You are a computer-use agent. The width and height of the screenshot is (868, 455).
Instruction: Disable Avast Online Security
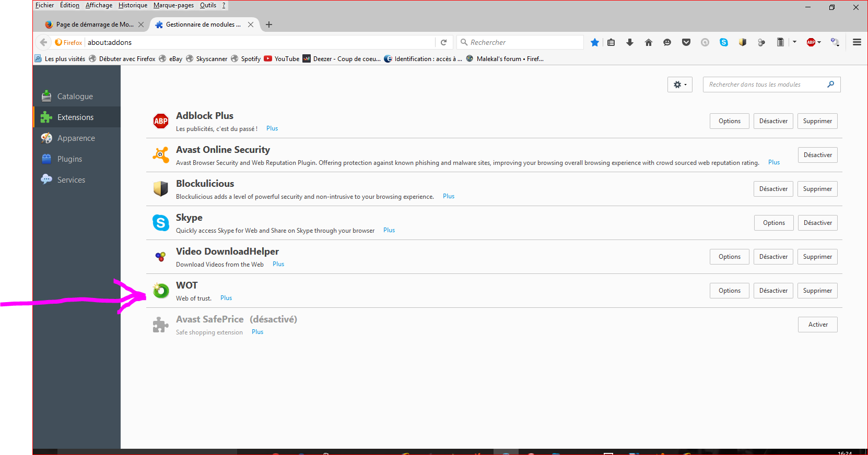(x=817, y=155)
